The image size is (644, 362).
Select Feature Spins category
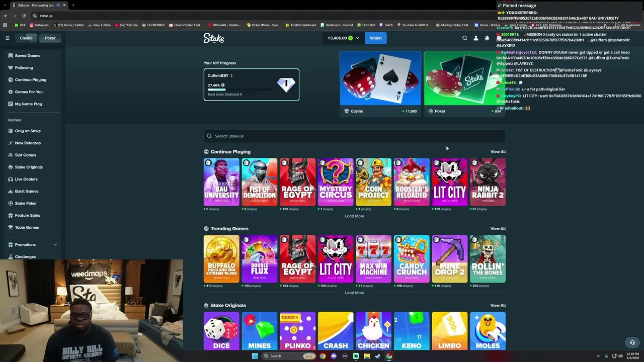click(x=33, y=216)
